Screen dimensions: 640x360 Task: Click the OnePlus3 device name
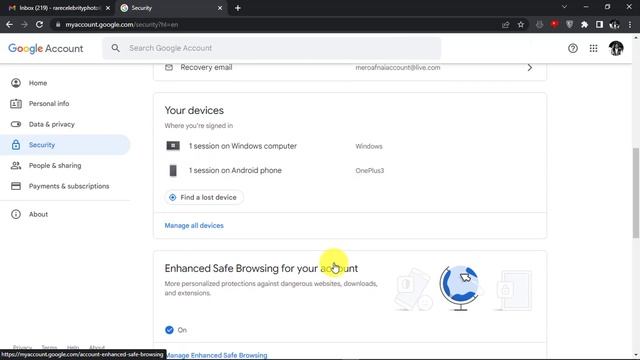point(369,171)
